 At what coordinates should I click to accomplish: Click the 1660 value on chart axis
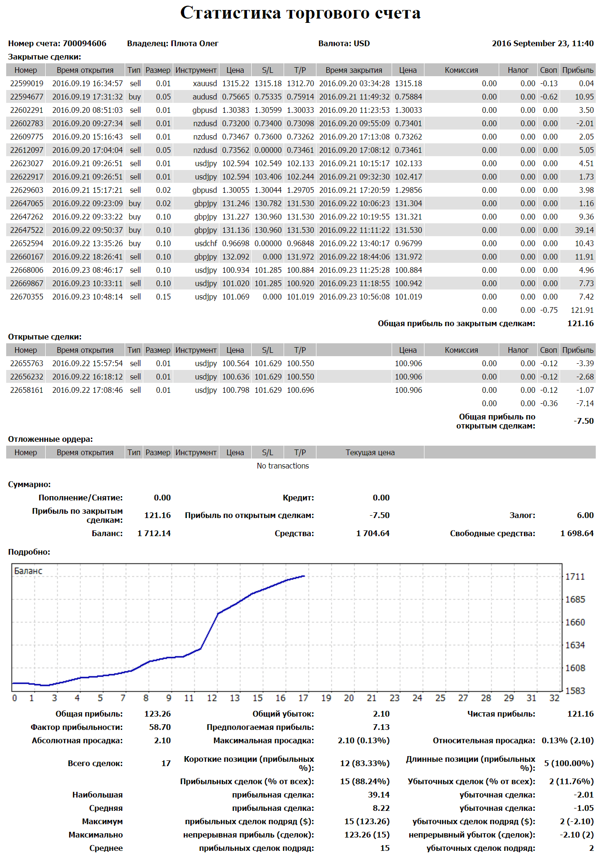(x=575, y=622)
